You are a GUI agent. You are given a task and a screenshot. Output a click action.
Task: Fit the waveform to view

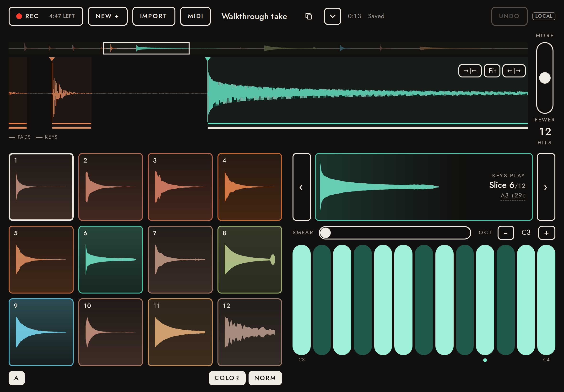(492, 71)
